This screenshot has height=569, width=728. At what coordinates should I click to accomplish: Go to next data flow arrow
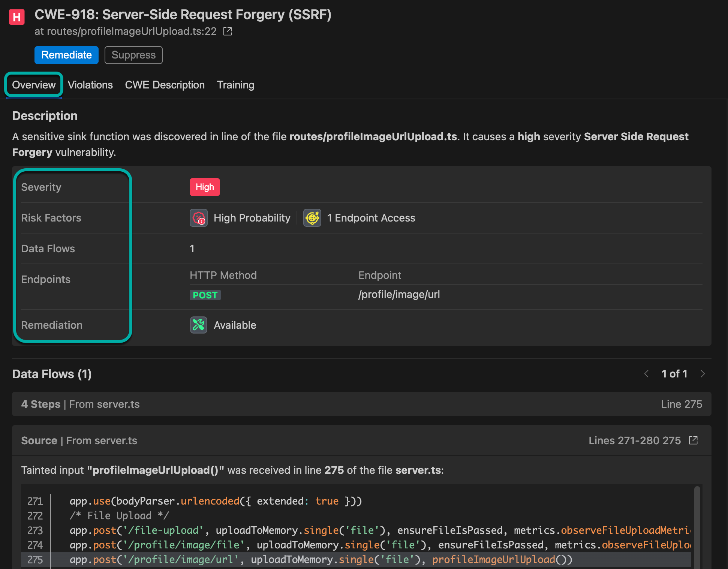(703, 374)
